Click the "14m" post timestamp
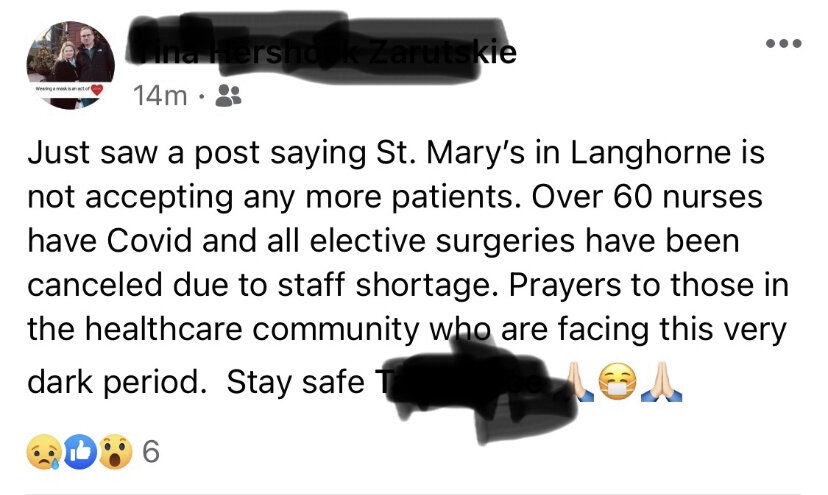The height and width of the screenshot is (495, 828). click(160, 96)
